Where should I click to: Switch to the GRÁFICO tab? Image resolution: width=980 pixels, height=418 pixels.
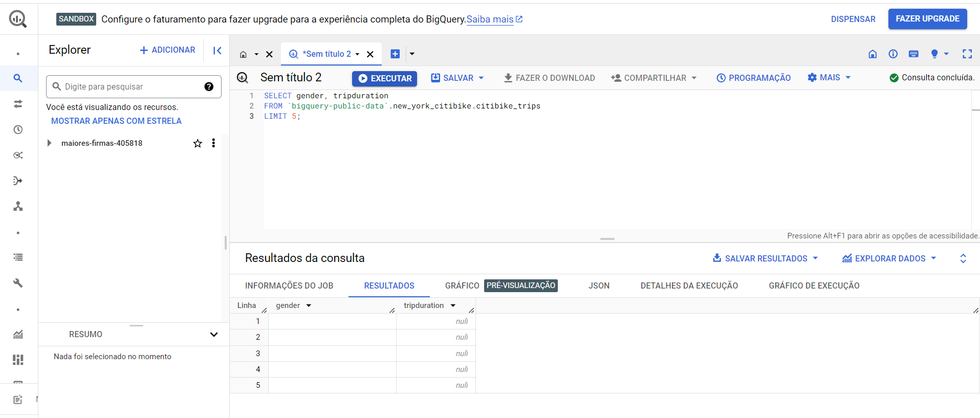click(462, 285)
